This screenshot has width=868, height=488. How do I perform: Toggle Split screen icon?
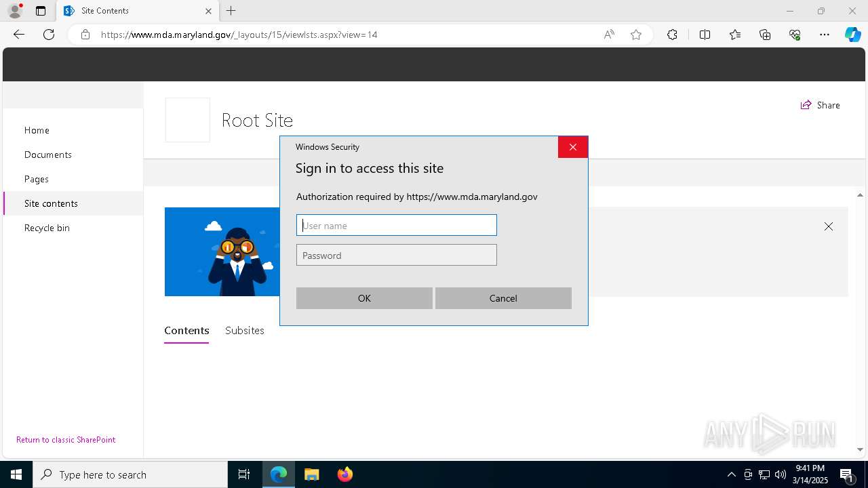point(705,35)
